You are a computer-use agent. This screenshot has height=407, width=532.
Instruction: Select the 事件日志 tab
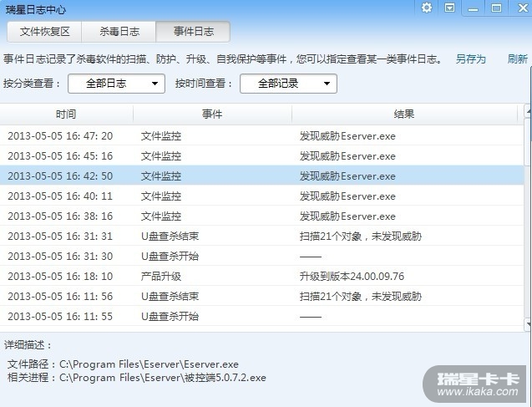pos(193,32)
